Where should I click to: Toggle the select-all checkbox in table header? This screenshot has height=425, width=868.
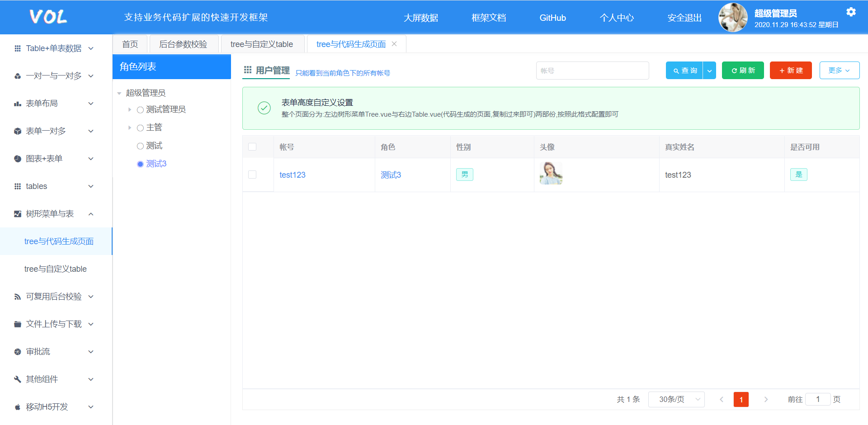click(x=252, y=147)
